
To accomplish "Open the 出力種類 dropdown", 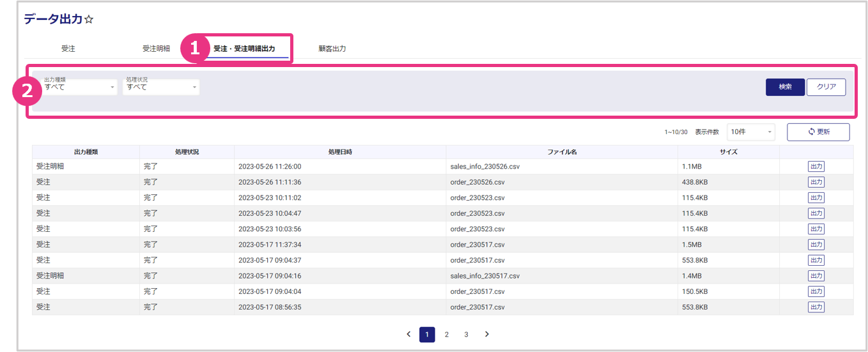I will tap(80, 87).
